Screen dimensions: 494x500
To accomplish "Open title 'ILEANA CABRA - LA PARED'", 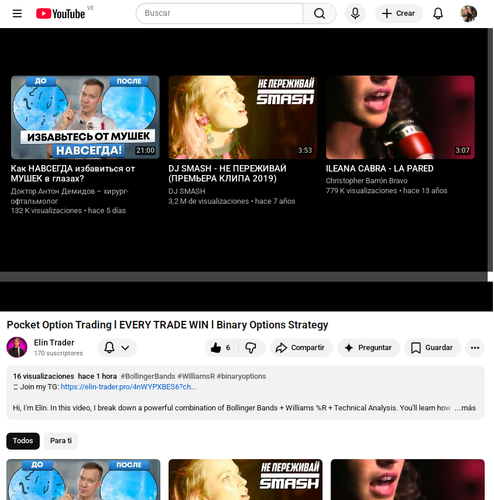I will (380, 169).
